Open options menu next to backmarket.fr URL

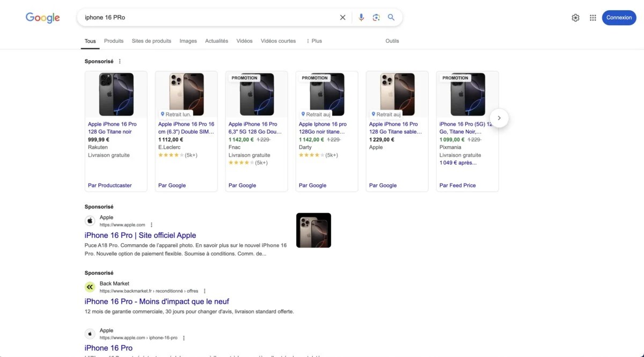[204, 291]
